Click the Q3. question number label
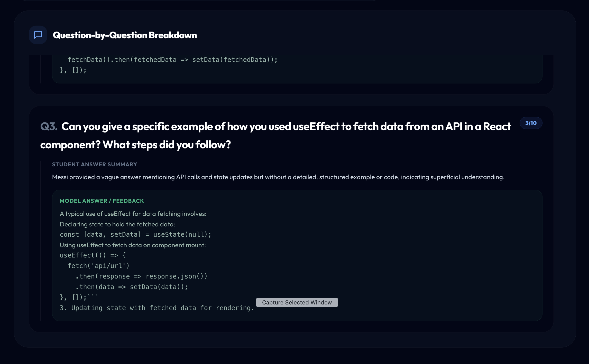Image resolution: width=589 pixels, height=364 pixels. point(49,127)
